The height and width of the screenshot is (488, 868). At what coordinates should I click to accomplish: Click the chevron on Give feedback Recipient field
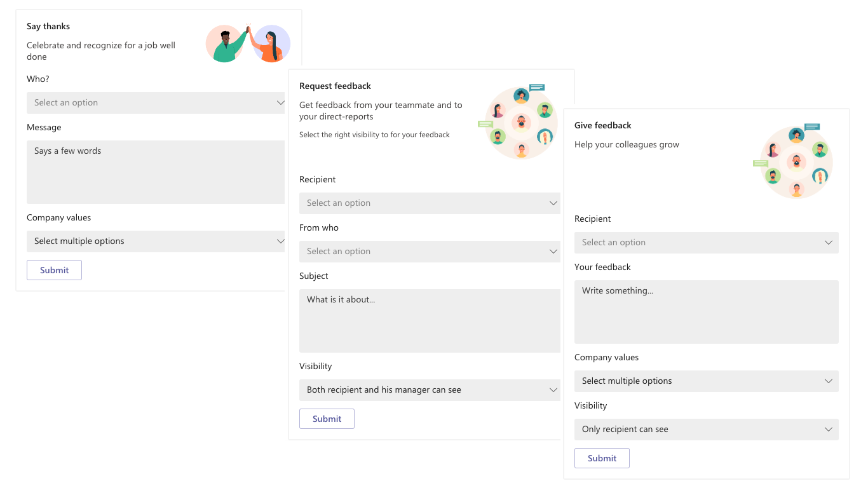point(828,243)
